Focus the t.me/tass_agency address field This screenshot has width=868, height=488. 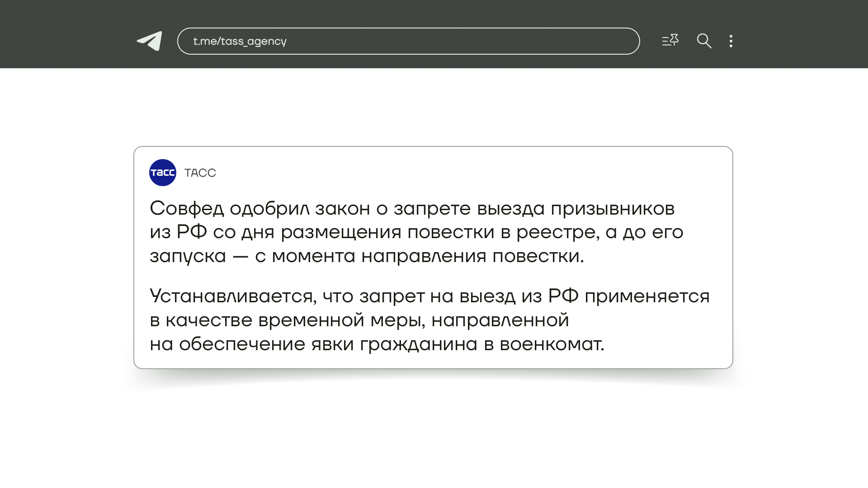452,41
